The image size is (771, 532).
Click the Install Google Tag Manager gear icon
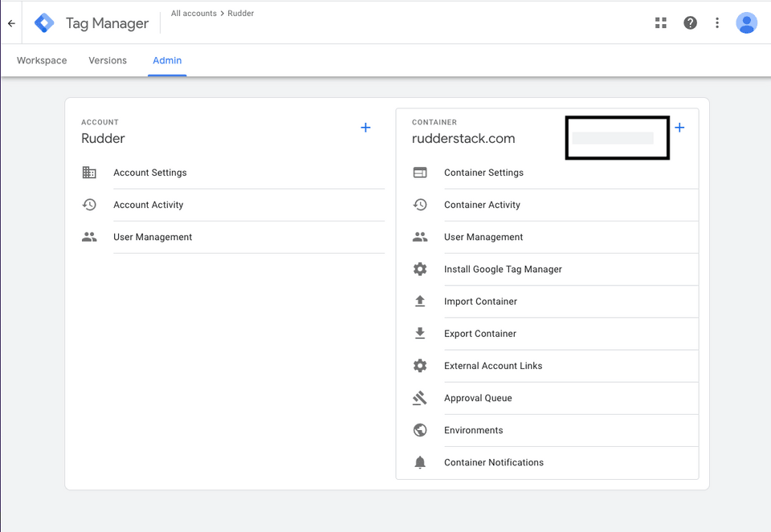click(x=420, y=269)
